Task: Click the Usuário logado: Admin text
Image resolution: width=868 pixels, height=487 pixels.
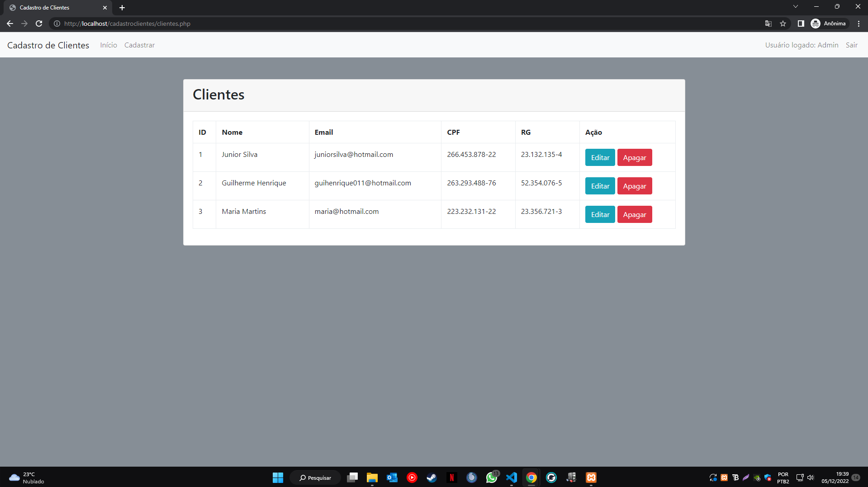Action: point(802,45)
